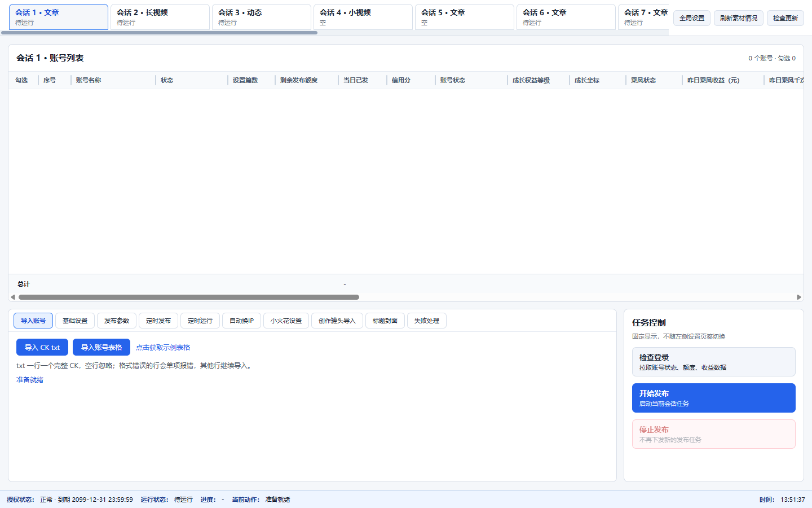Screen dimensions: 812x508
Task: Click 检查登录 in task control
Action: [x=714, y=362]
